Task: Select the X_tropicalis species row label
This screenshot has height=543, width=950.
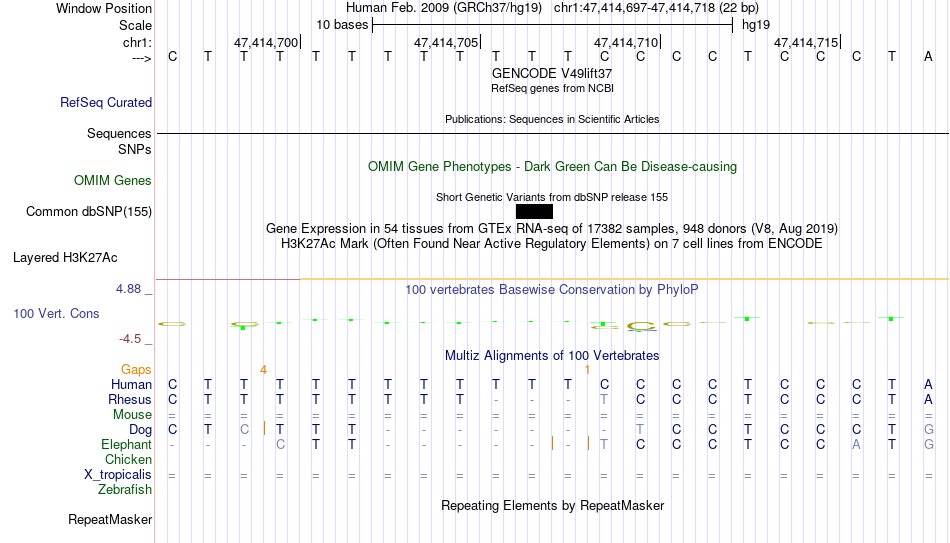Action: click(118, 475)
